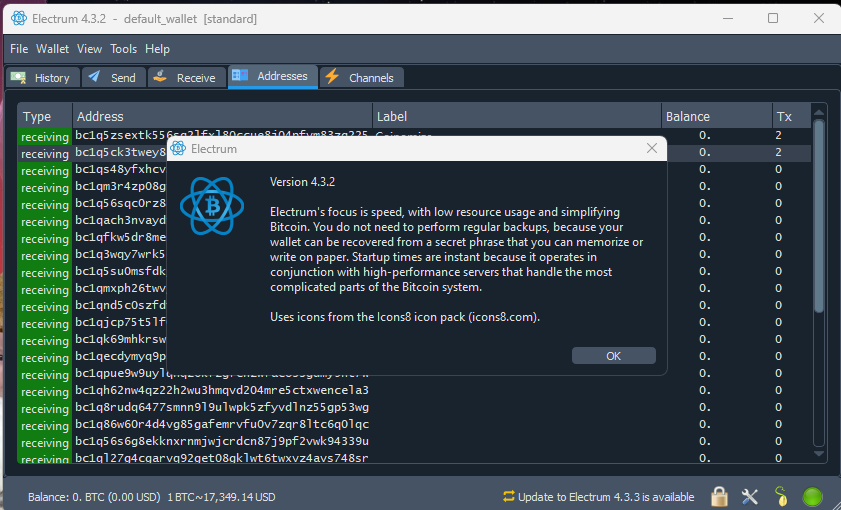The image size is (841, 510).
Task: Click the green network status indicator
Action: click(812, 497)
